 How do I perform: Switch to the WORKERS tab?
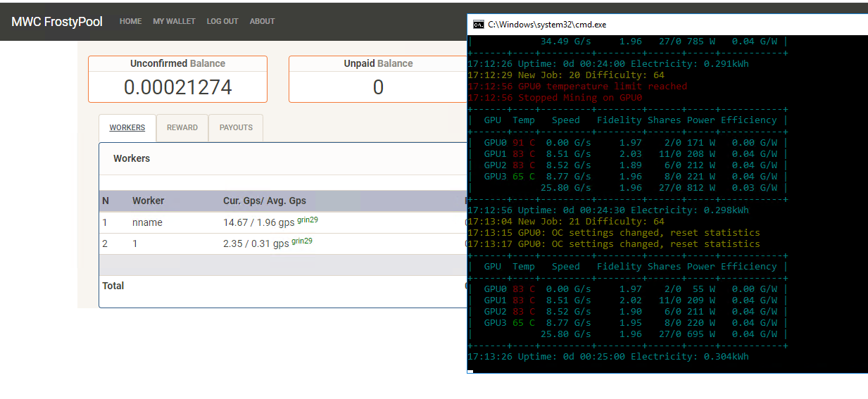point(127,128)
